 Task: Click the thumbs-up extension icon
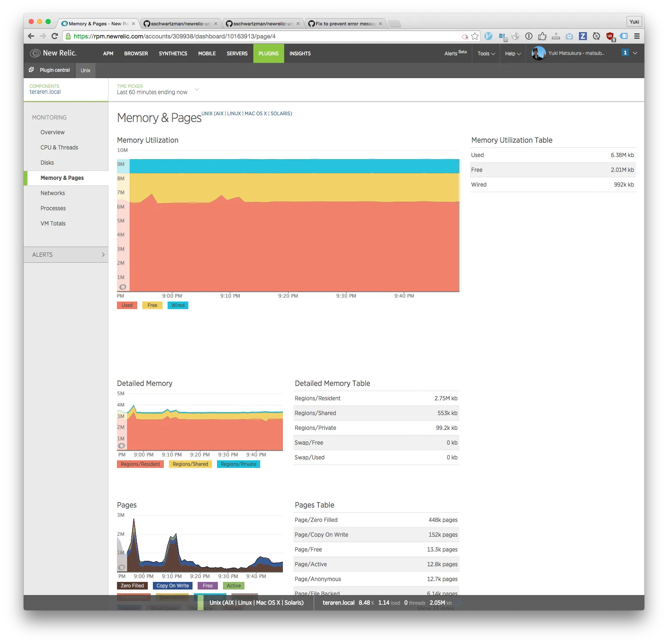coord(542,36)
